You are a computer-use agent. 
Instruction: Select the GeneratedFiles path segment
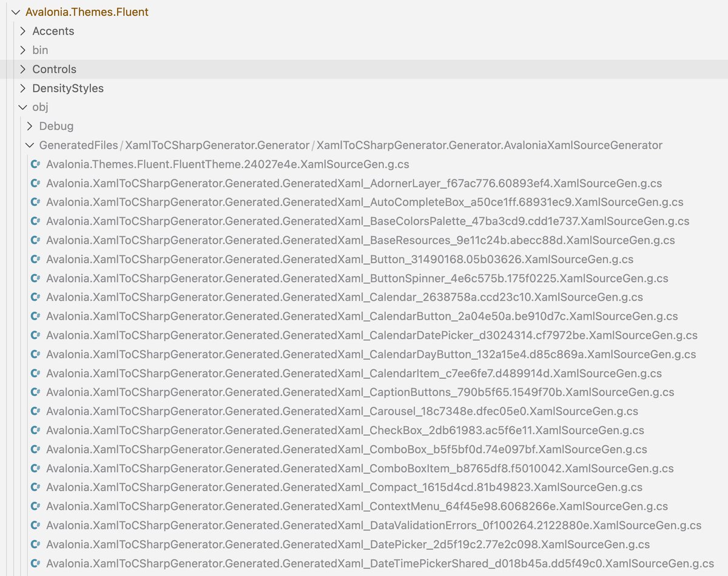point(79,146)
